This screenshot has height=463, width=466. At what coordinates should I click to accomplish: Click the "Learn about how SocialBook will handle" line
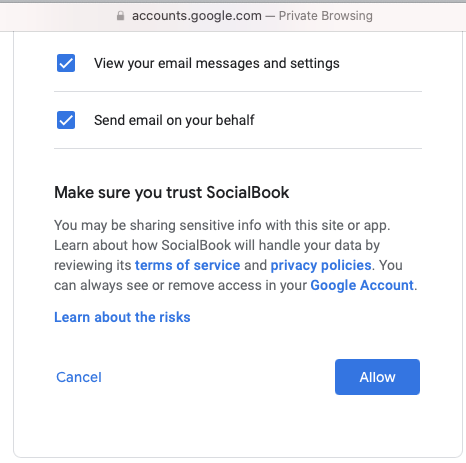coord(217,245)
